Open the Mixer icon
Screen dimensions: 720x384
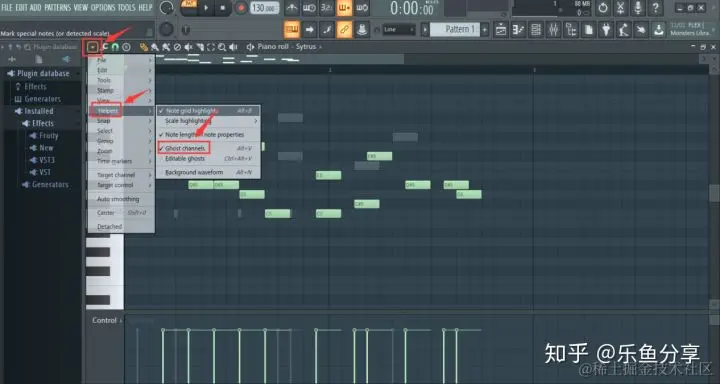point(554,30)
